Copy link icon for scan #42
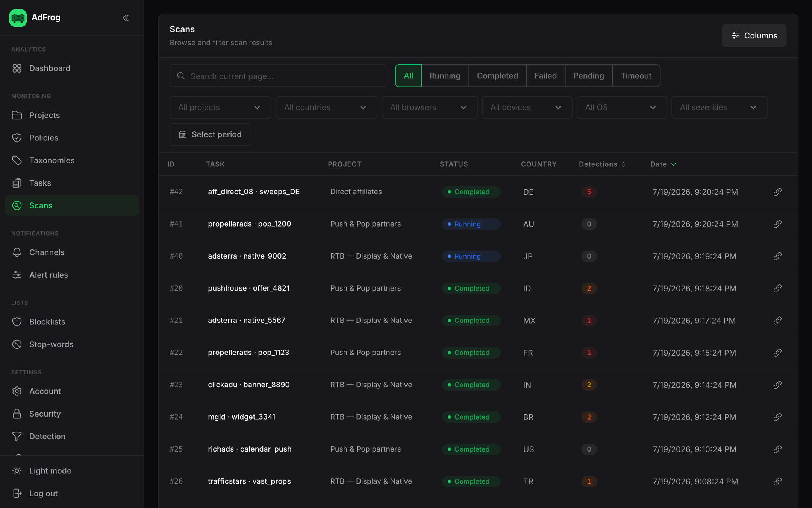Image resolution: width=812 pixels, height=508 pixels. 777,192
